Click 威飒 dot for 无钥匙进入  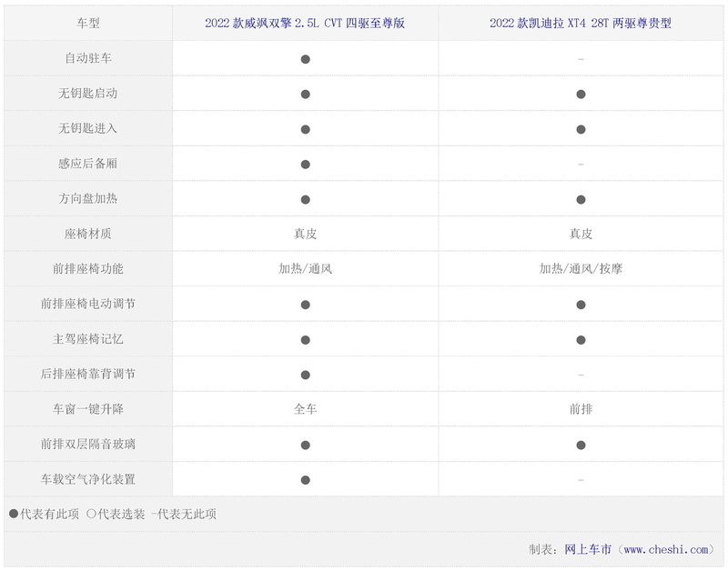pyautogui.click(x=305, y=129)
